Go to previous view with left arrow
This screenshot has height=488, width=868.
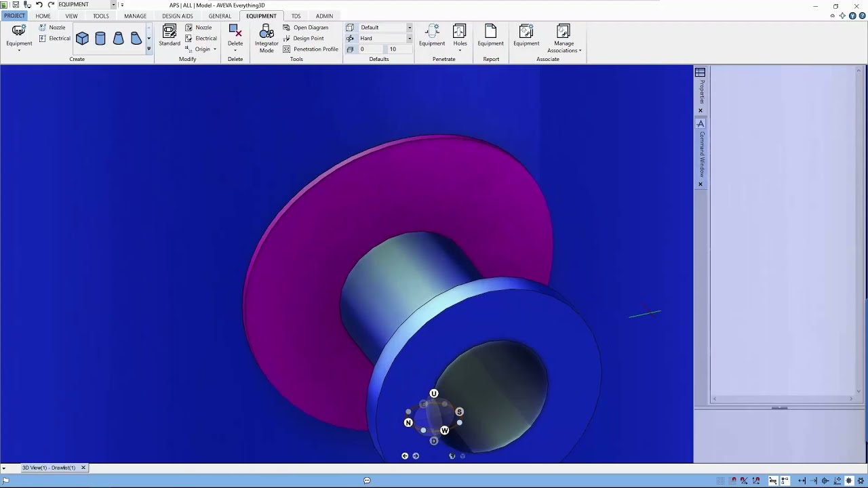(x=405, y=456)
